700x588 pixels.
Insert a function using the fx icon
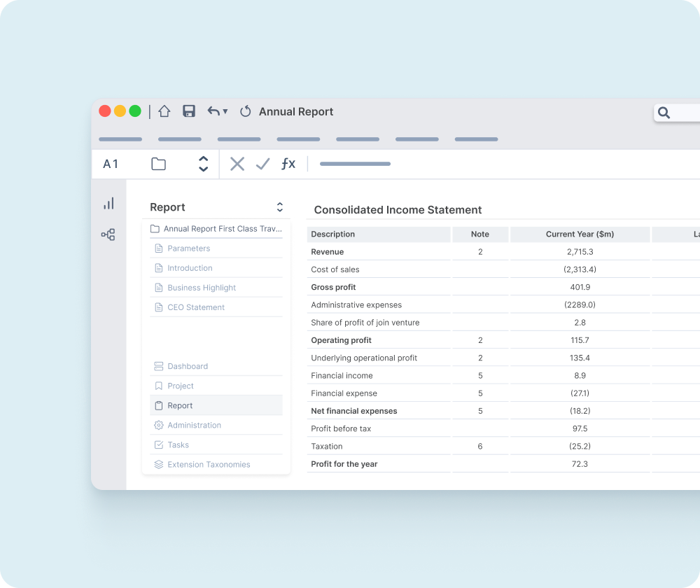[x=288, y=163]
